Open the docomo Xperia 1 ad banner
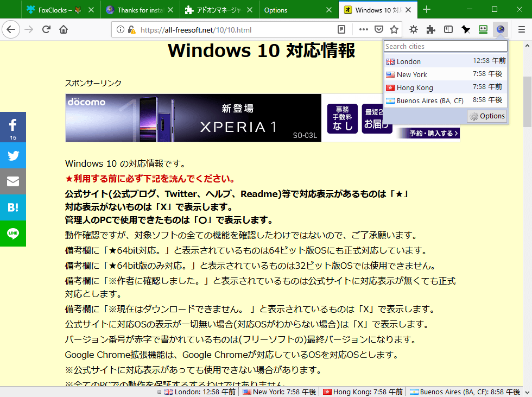Screen dimensions: 532x397 pyautogui.click(x=193, y=118)
